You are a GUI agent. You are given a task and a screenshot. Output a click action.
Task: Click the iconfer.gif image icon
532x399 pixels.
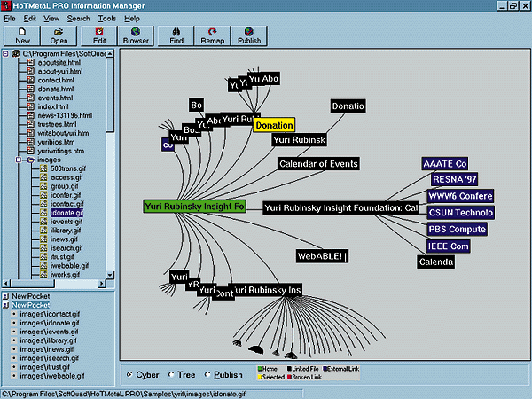[x=43, y=195]
